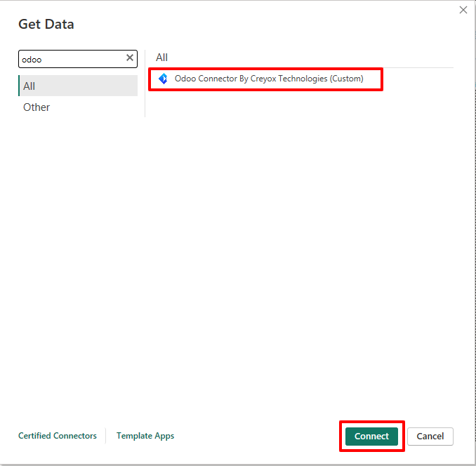Open the Template Apps link
Screen dimensions: 476x466
(145, 436)
